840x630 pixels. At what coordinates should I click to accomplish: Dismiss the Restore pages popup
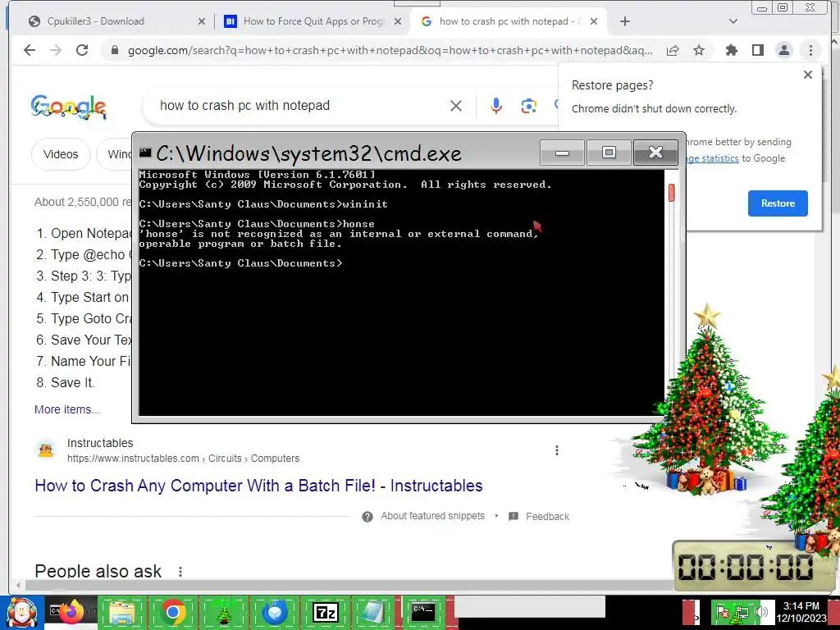tap(808, 75)
